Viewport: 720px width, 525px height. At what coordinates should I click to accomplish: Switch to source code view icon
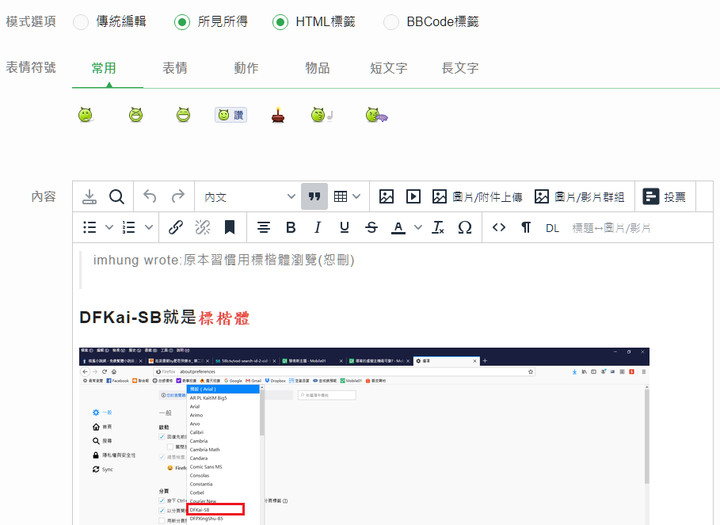[x=499, y=227]
